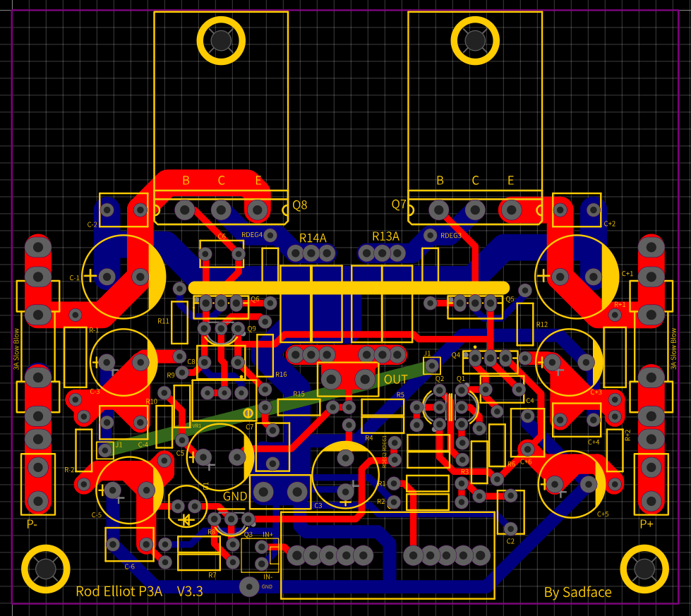Click the Q8 transistor designator label

(300, 205)
